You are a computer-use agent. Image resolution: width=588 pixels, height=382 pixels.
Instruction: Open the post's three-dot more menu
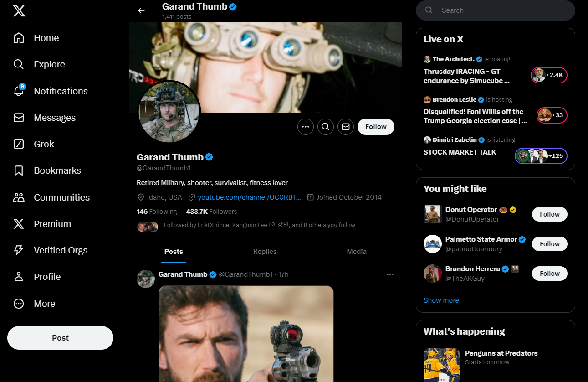[389, 274]
